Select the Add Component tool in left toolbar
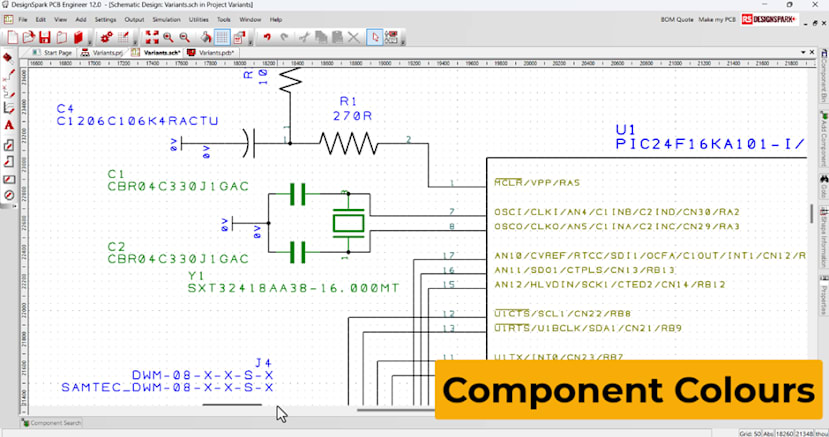 pyautogui.click(x=8, y=58)
